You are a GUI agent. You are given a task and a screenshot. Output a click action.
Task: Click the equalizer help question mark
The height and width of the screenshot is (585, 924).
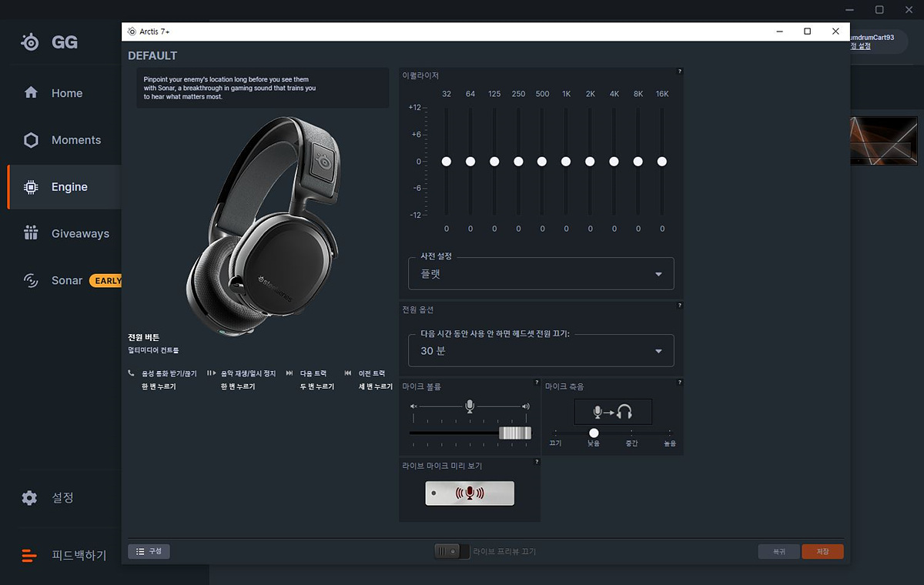click(679, 71)
